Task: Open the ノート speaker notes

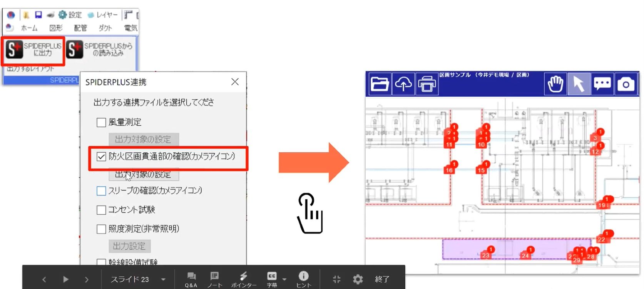Action: [x=214, y=279]
